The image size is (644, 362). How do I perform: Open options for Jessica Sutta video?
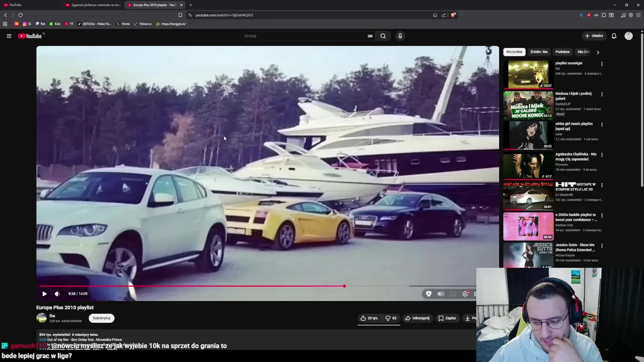(602, 245)
